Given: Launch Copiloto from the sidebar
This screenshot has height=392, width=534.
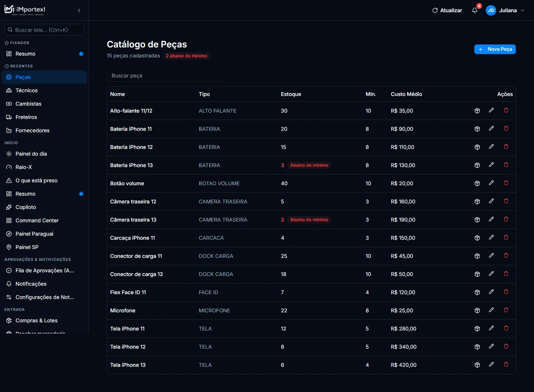Looking at the screenshot, I should (44, 207).
